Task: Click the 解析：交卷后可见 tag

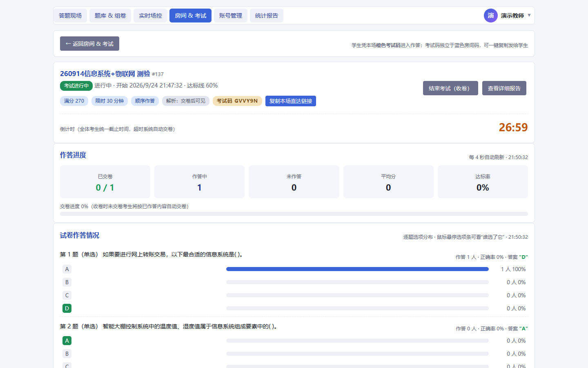Action: (186, 101)
